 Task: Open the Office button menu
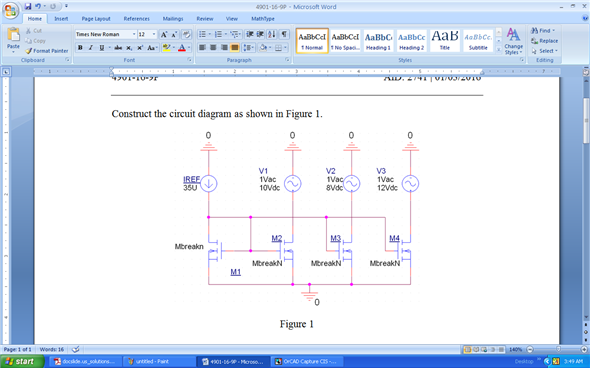pyautogui.click(x=11, y=11)
